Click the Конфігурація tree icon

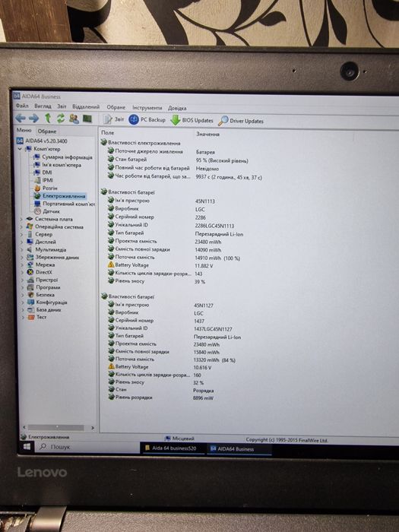tap(30, 302)
